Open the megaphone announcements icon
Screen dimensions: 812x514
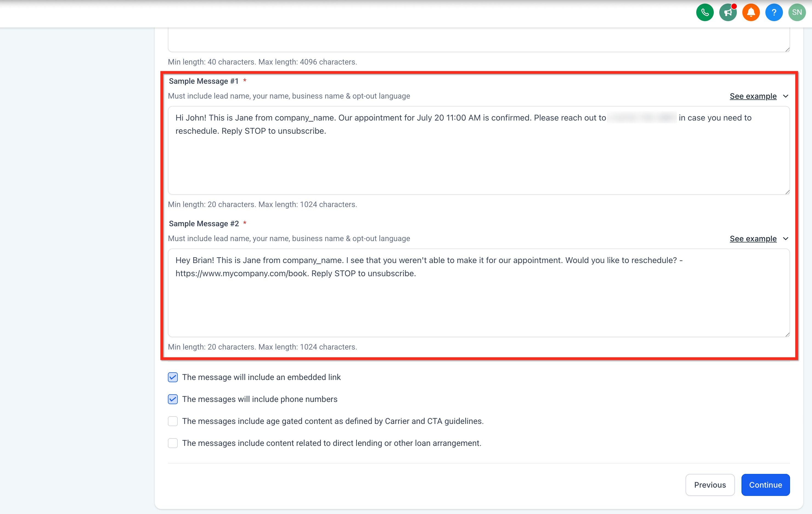click(x=728, y=12)
